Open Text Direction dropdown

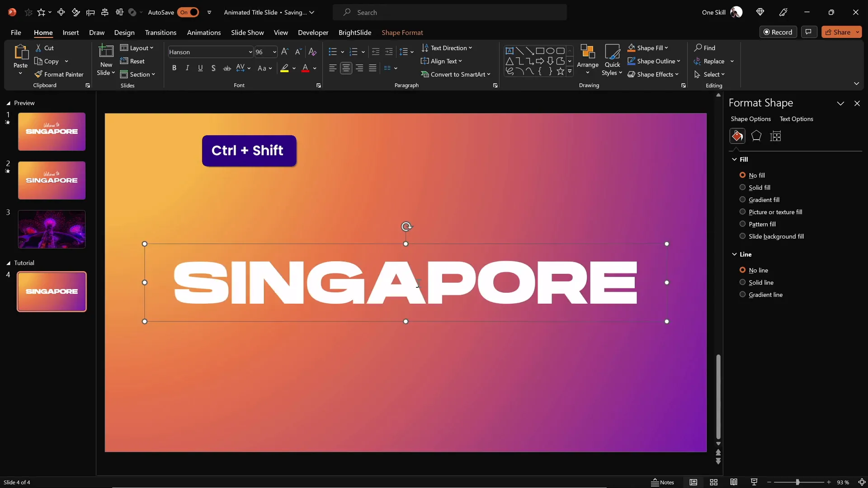(x=447, y=48)
